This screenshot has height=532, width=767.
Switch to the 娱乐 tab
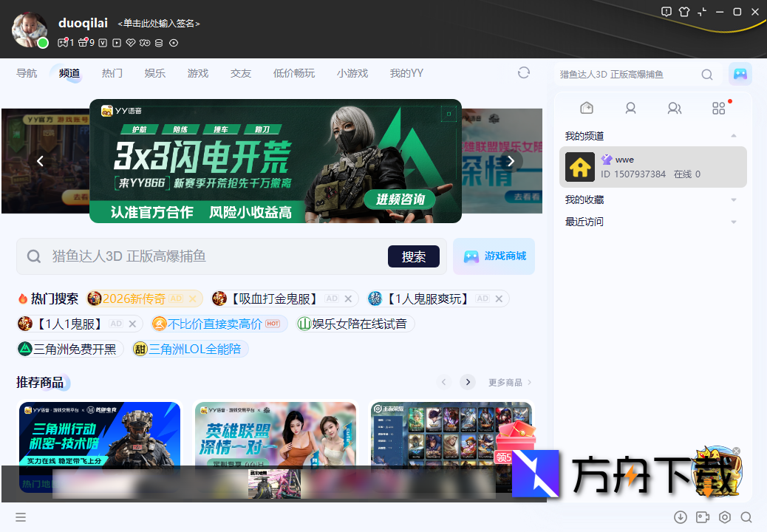pyautogui.click(x=155, y=73)
